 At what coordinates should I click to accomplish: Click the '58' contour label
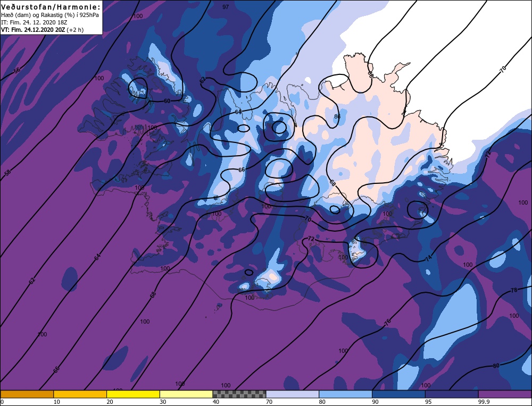click(x=7, y=173)
